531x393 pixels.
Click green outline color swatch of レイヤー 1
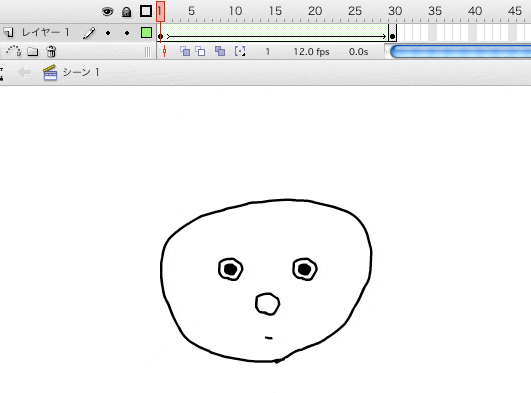point(146,33)
